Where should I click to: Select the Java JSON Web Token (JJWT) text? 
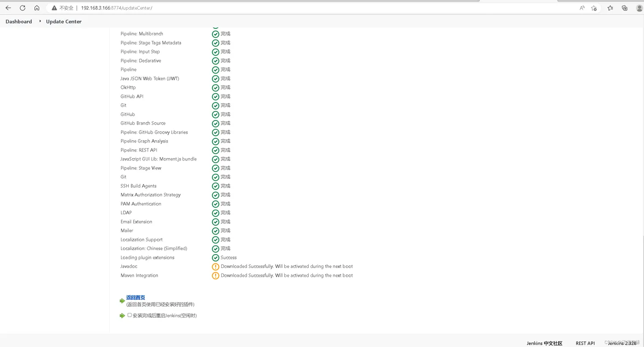(x=150, y=79)
